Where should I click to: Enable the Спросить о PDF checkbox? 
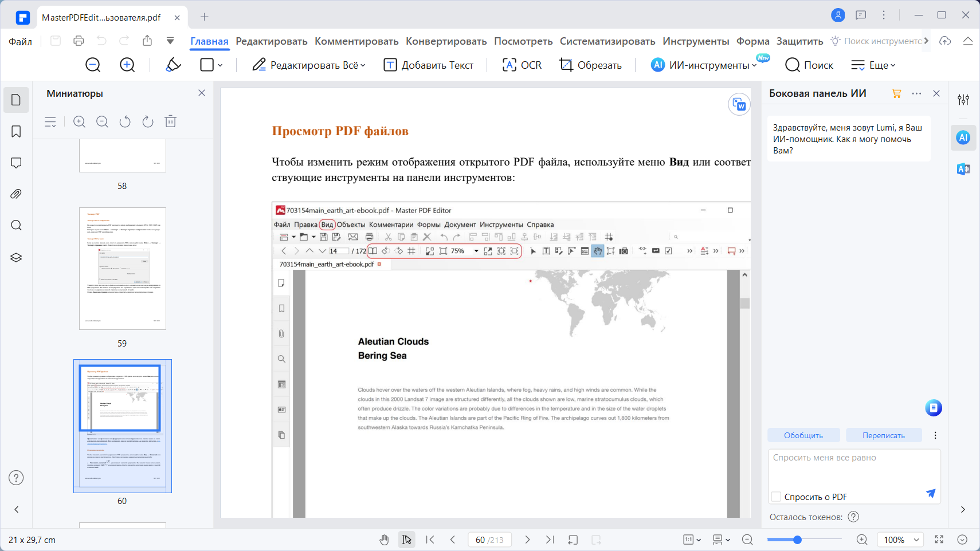776,497
